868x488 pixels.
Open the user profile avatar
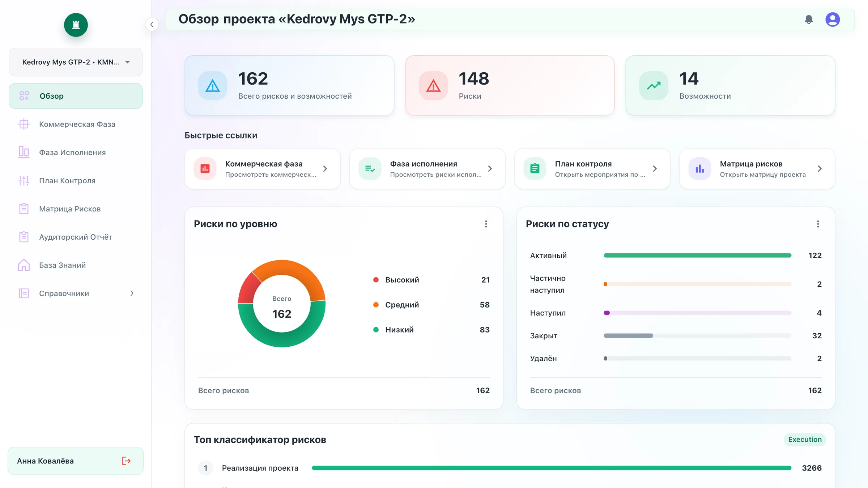(833, 20)
